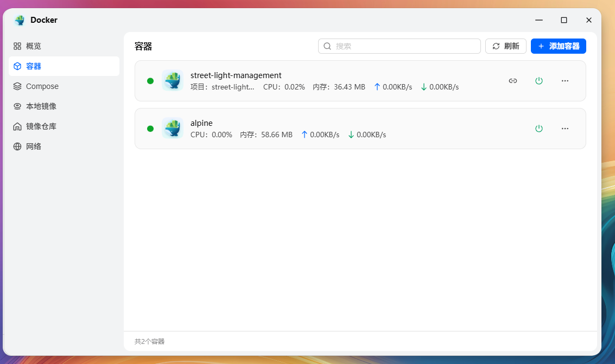The height and width of the screenshot is (364, 615).
Task: Click the 添加容器 (Add Container) button
Action: click(x=558, y=46)
